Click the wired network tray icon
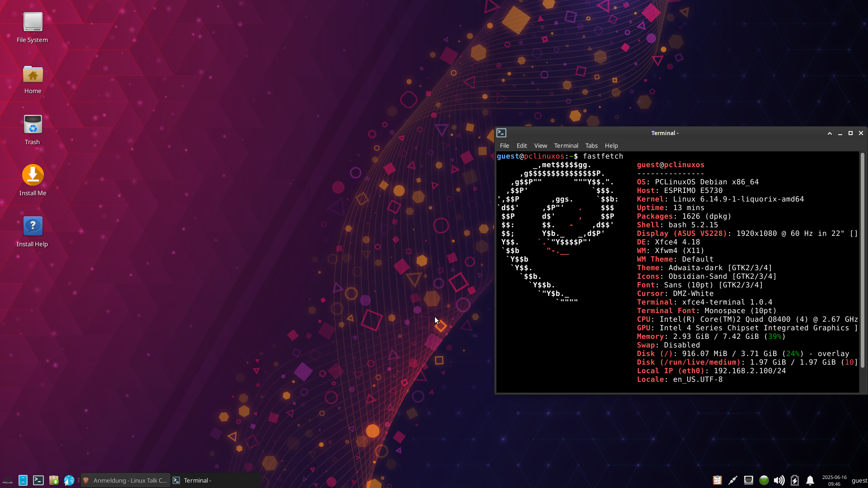868x488 pixels. 749,480
